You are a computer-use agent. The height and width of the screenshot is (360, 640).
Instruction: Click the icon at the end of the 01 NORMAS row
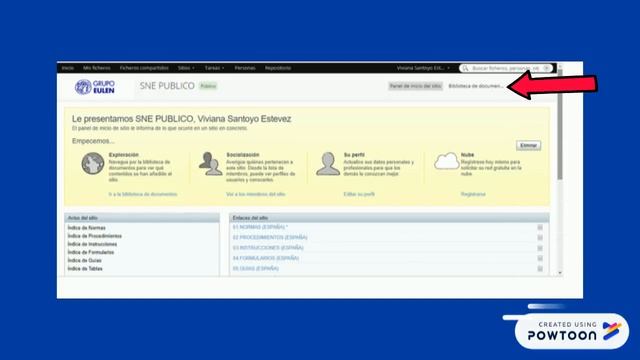(x=540, y=227)
